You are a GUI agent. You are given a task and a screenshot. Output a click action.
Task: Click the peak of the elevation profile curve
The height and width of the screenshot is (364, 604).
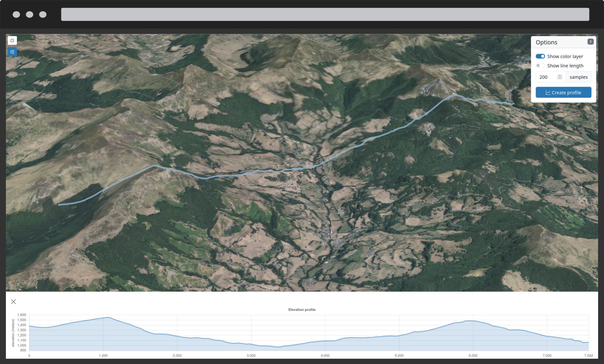(108, 317)
